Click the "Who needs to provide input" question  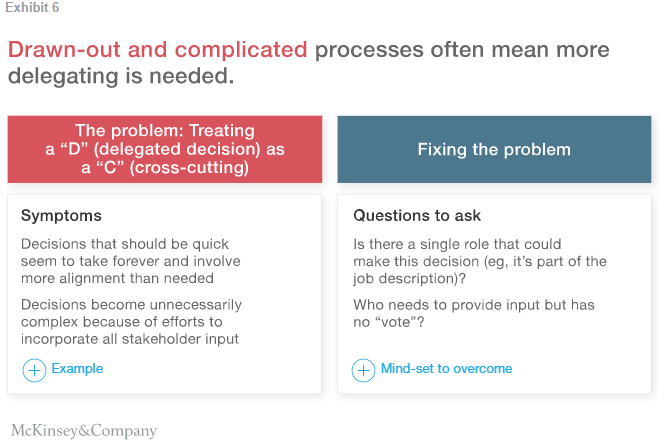tap(471, 313)
